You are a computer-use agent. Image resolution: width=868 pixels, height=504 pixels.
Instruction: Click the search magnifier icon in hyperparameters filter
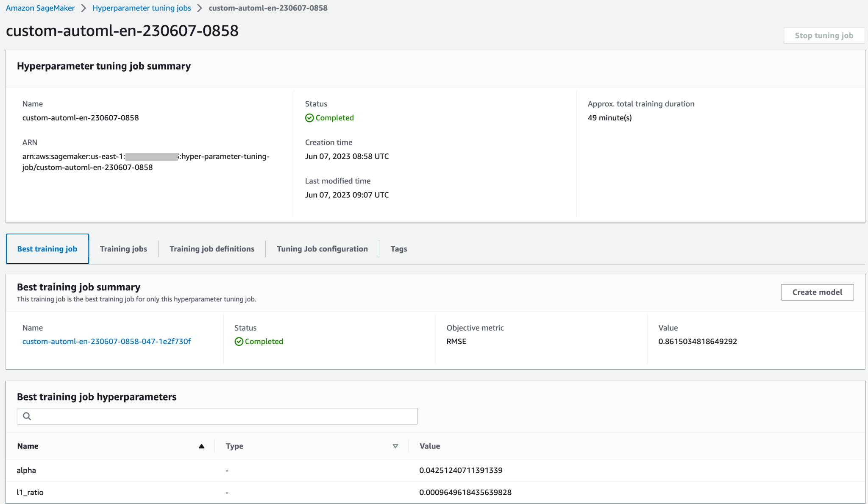[x=27, y=416]
